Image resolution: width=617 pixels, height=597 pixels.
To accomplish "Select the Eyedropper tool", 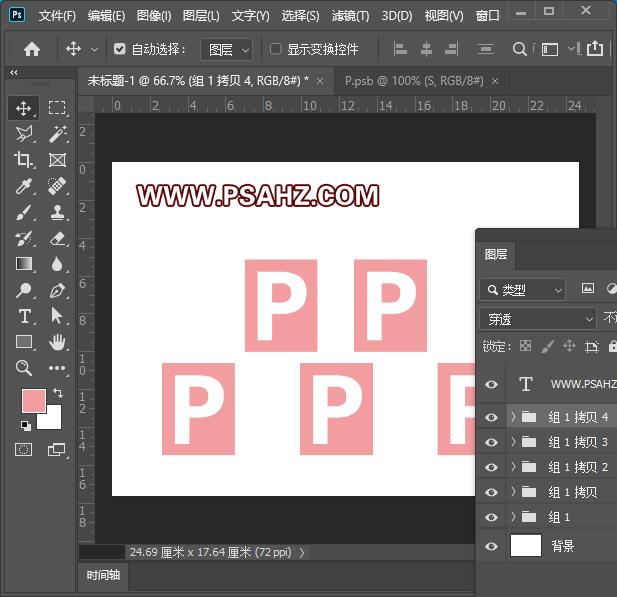I will click(24, 186).
